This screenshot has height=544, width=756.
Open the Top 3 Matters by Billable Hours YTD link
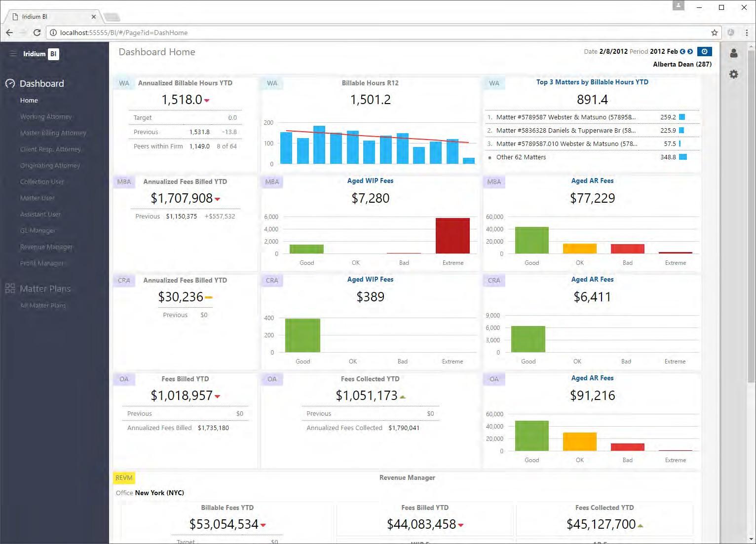592,82
